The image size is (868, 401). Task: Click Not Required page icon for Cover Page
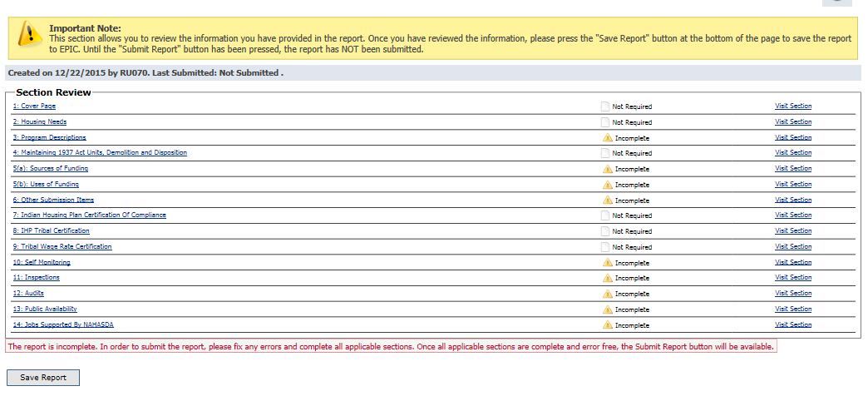pos(605,106)
